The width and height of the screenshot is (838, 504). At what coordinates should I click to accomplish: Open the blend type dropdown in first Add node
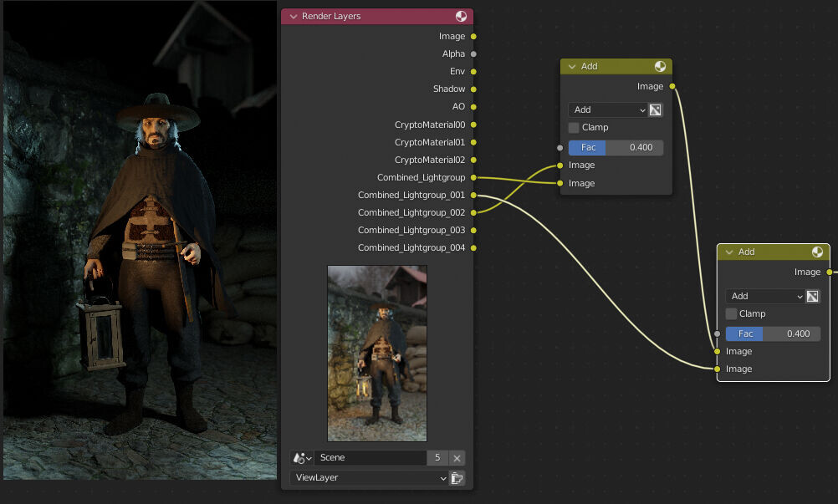(x=608, y=110)
